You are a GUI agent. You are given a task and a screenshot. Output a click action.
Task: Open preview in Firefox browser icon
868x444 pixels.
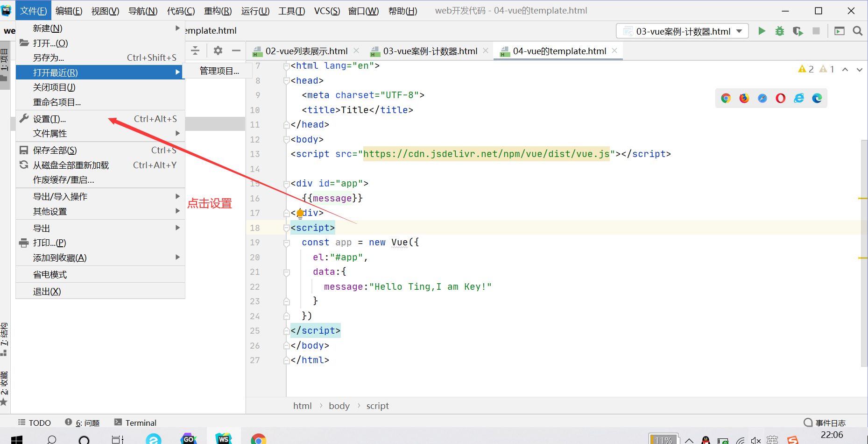click(x=744, y=98)
